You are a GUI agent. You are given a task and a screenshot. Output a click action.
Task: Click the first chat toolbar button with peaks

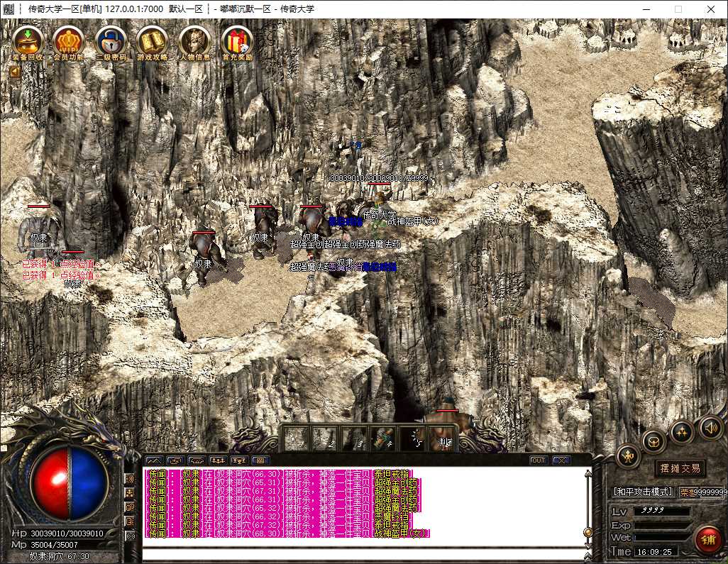point(154,460)
